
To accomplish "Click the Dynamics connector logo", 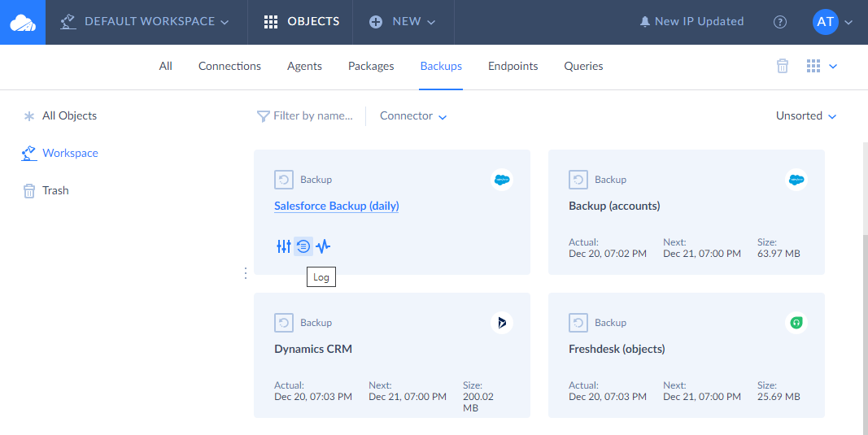I will click(502, 323).
